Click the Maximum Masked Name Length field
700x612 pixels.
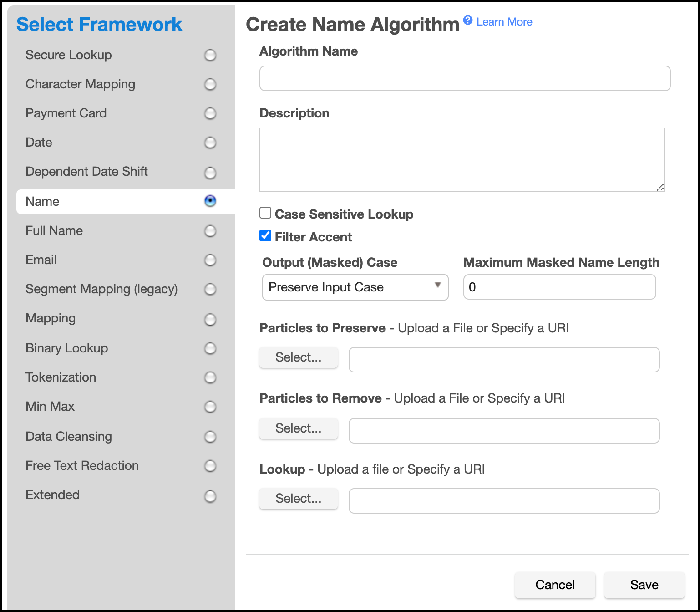(559, 287)
